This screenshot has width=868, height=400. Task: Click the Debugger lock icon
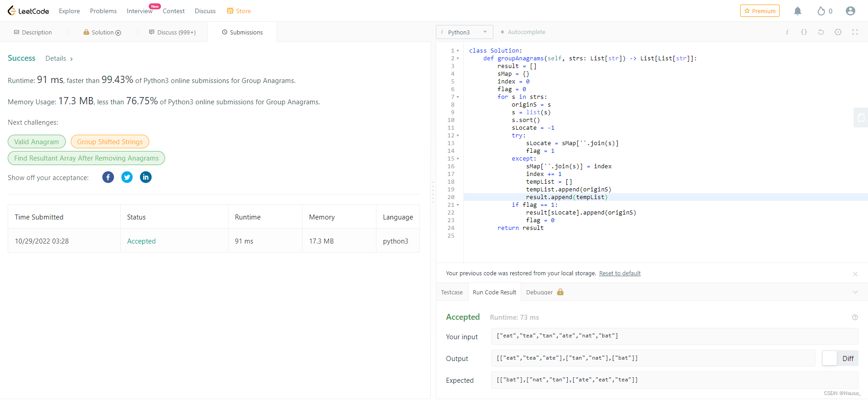560,292
